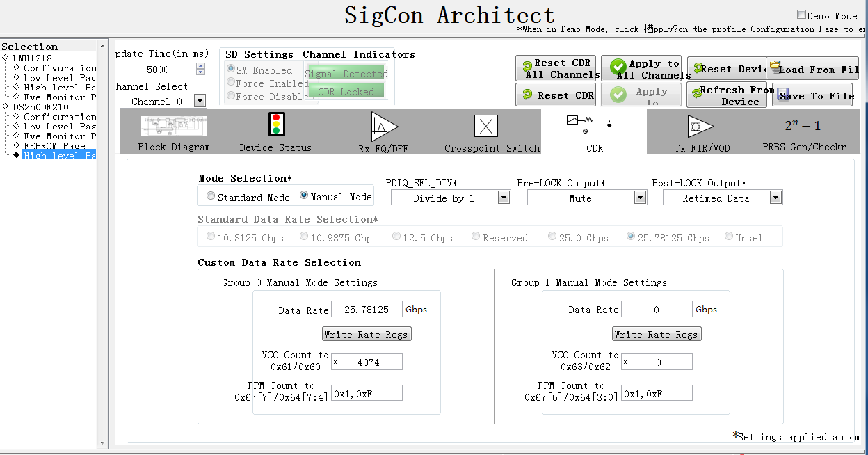Click Group 0 VCO Count field
Image resolution: width=868 pixels, height=455 pixels.
[x=367, y=362]
